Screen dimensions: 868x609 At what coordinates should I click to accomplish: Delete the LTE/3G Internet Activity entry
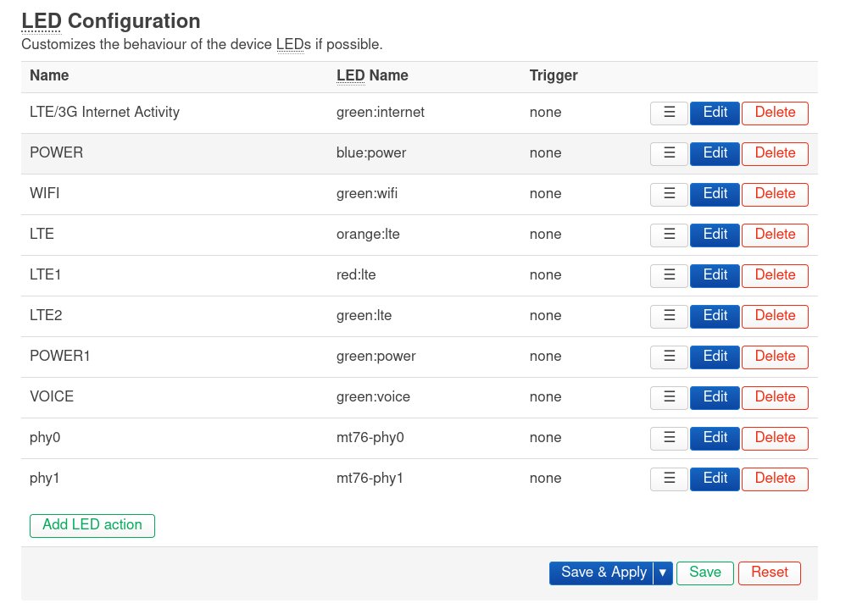775,113
